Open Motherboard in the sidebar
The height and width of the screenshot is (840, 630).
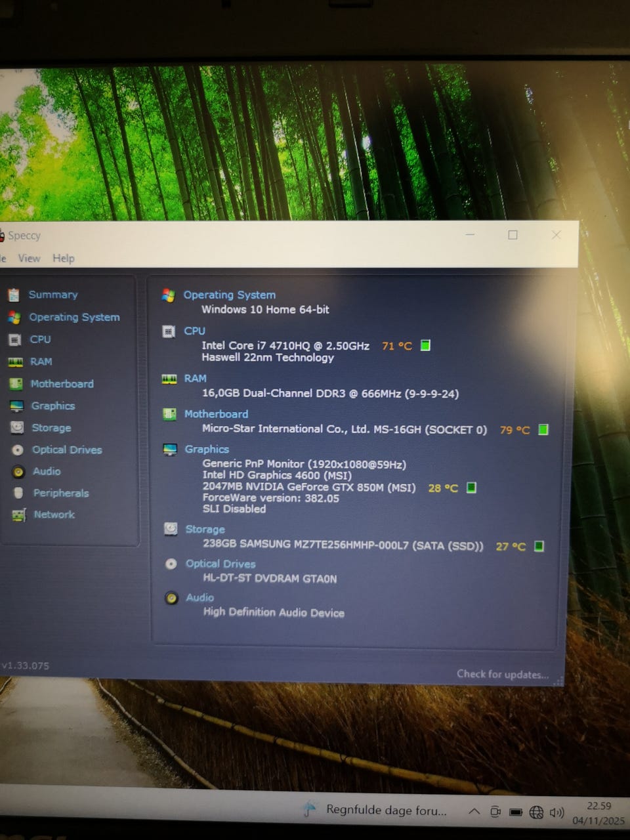(x=62, y=384)
